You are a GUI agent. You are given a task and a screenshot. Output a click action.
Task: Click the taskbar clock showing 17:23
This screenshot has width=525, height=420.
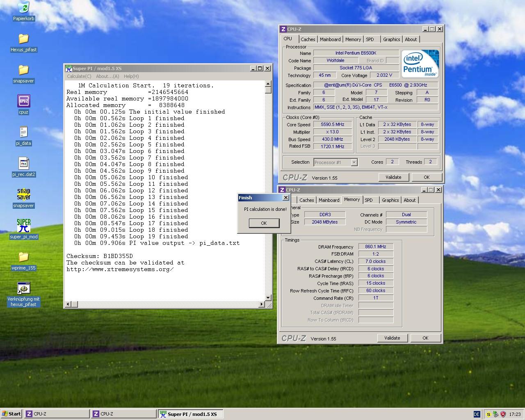click(x=515, y=414)
